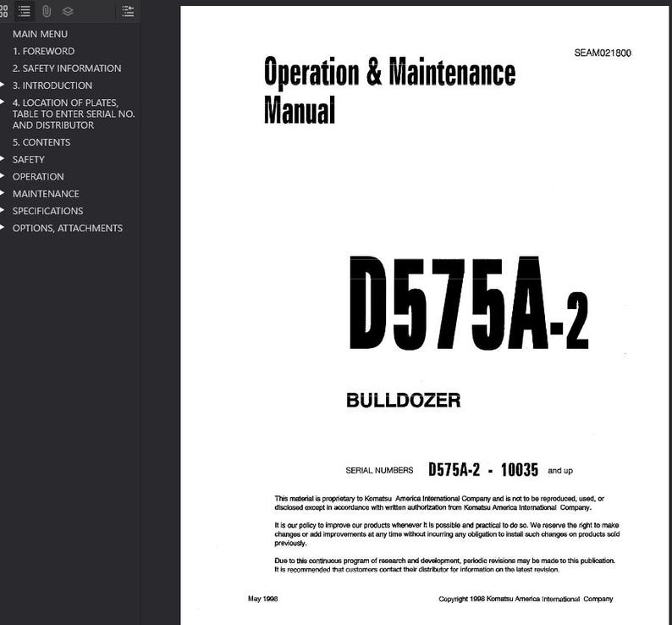Viewport: 672px width, 625px height.
Task: Open OPTIONS, ATTACHMENTS bookmark
Action: (68, 228)
